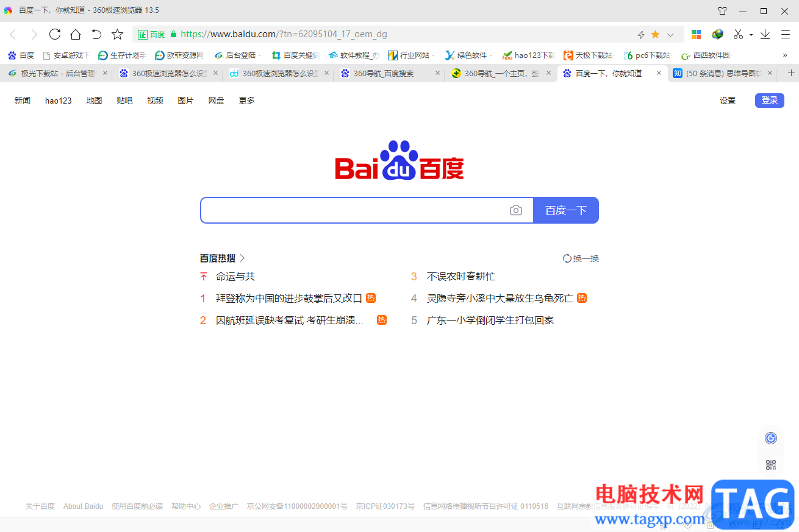
Task: Click the hollow star favorites icon
Action: [x=118, y=34]
